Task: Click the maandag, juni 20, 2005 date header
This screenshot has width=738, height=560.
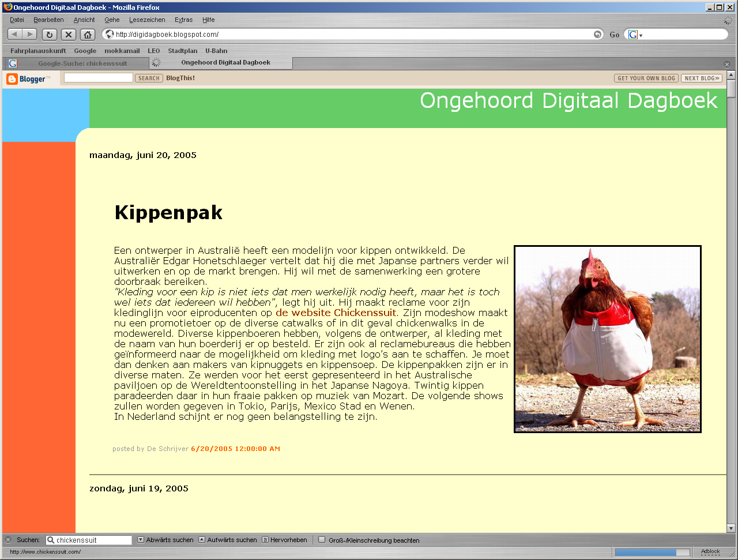Action: (x=143, y=155)
